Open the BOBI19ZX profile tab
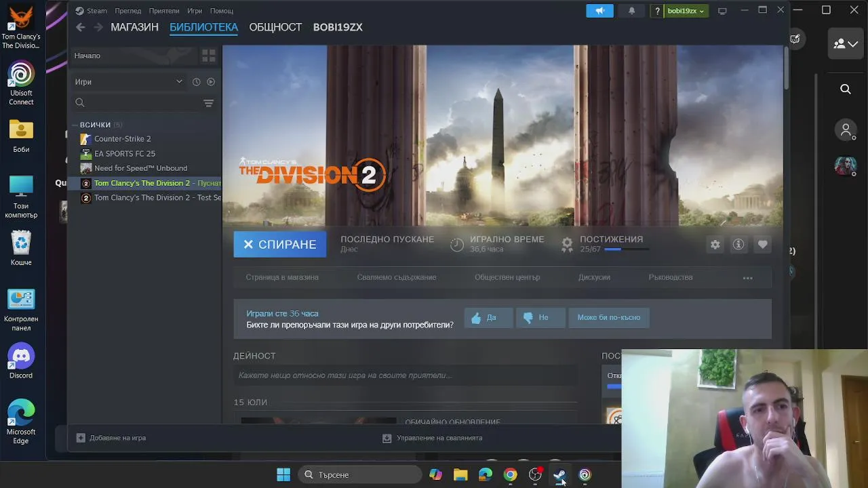Viewport: 868px width, 488px height. tap(338, 27)
